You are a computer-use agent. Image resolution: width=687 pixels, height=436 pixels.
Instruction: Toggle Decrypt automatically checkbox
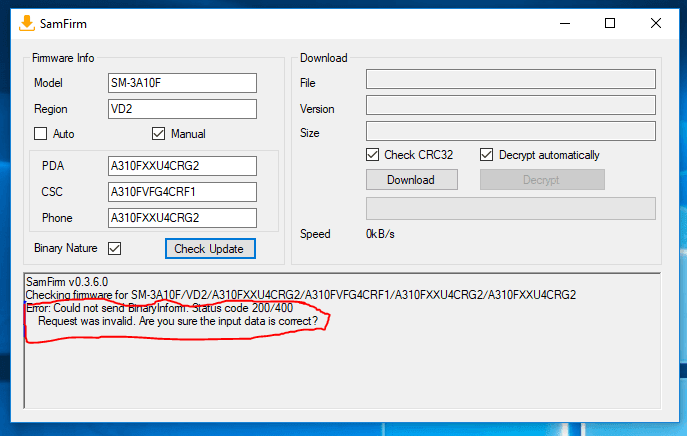coord(486,155)
